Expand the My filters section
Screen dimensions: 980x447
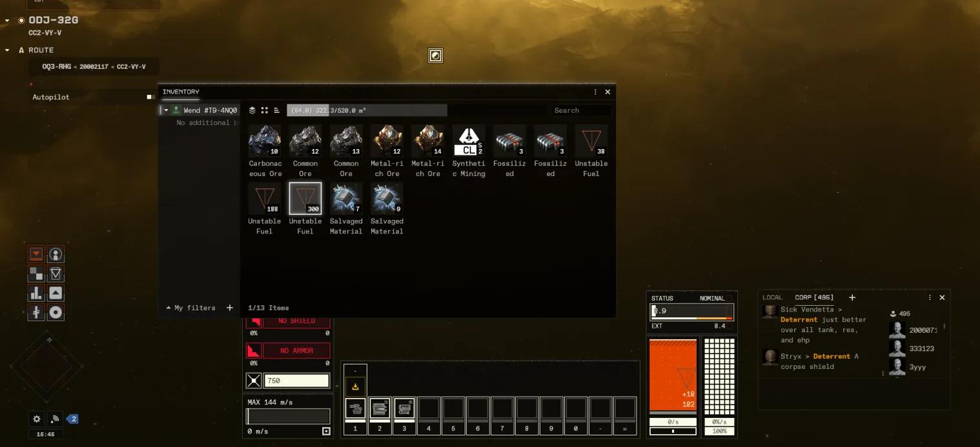pos(168,308)
